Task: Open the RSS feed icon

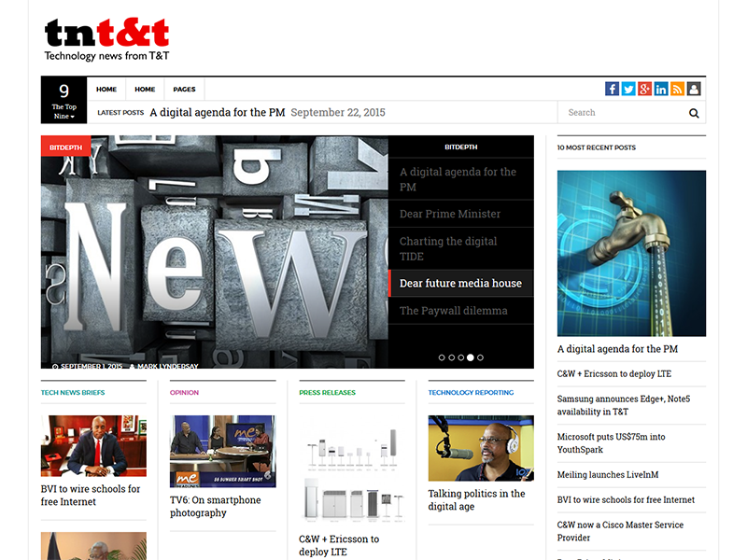Action: tap(678, 89)
